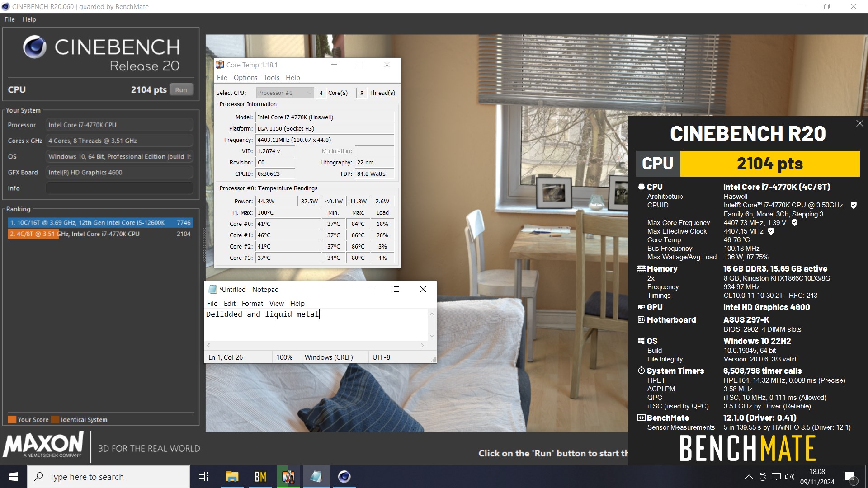Open the volume control in system tray

(790, 477)
